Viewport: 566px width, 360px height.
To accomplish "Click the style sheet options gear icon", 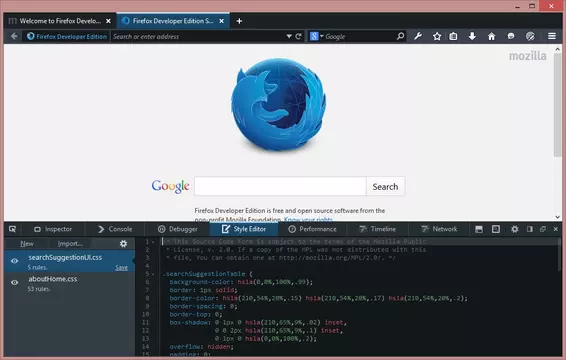I will 123,244.
